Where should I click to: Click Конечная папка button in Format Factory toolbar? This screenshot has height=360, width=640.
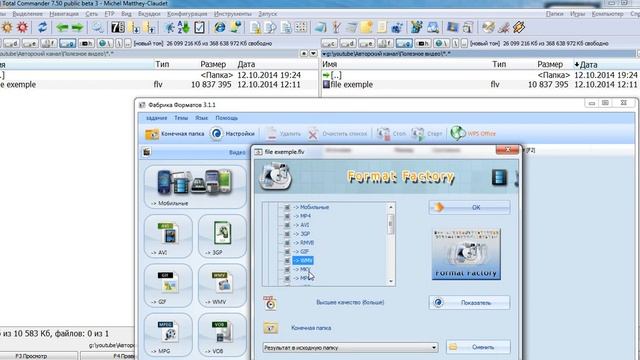coord(175,134)
